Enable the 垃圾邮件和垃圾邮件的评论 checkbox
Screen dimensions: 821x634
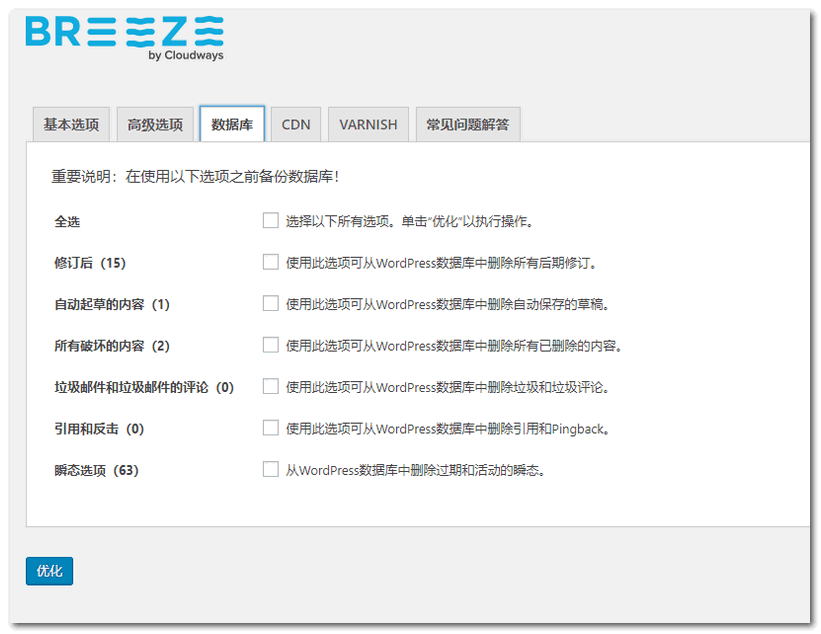[x=270, y=387]
